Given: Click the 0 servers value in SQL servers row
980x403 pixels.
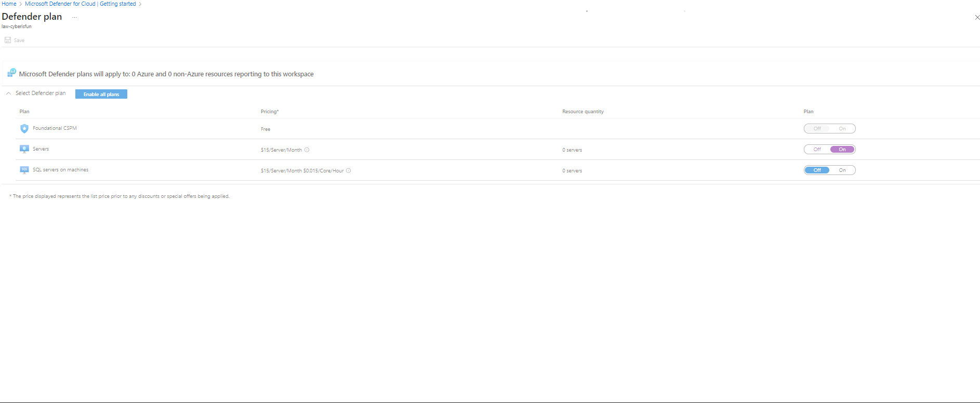Looking at the screenshot, I should [x=572, y=171].
